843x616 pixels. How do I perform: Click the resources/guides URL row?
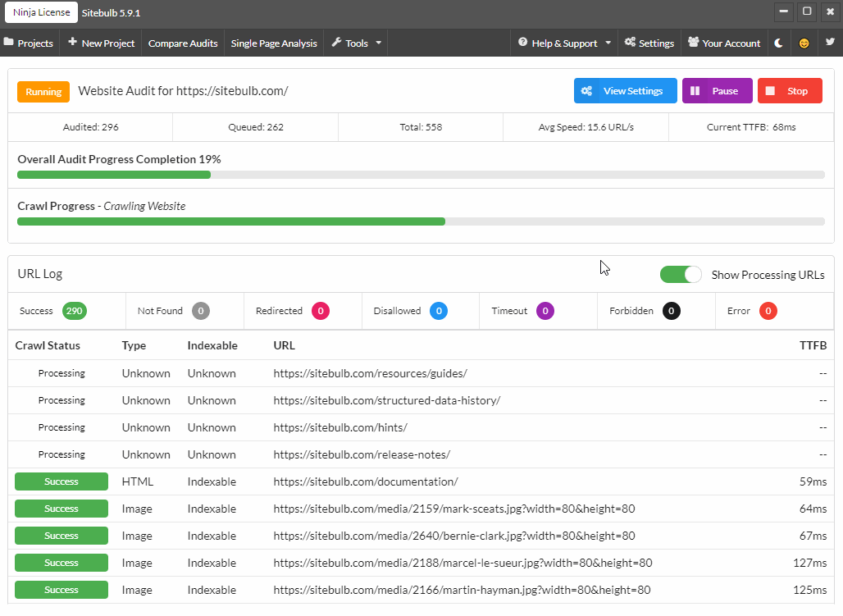421,373
